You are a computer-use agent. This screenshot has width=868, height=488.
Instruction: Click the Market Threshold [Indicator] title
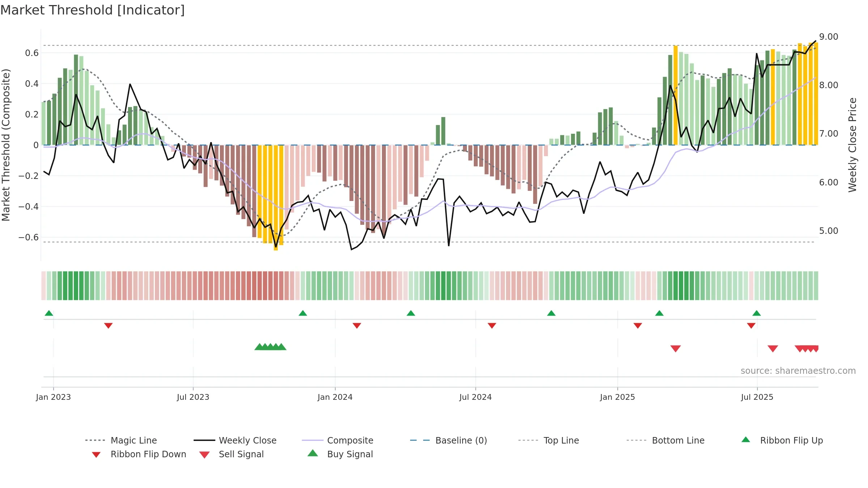[93, 10]
